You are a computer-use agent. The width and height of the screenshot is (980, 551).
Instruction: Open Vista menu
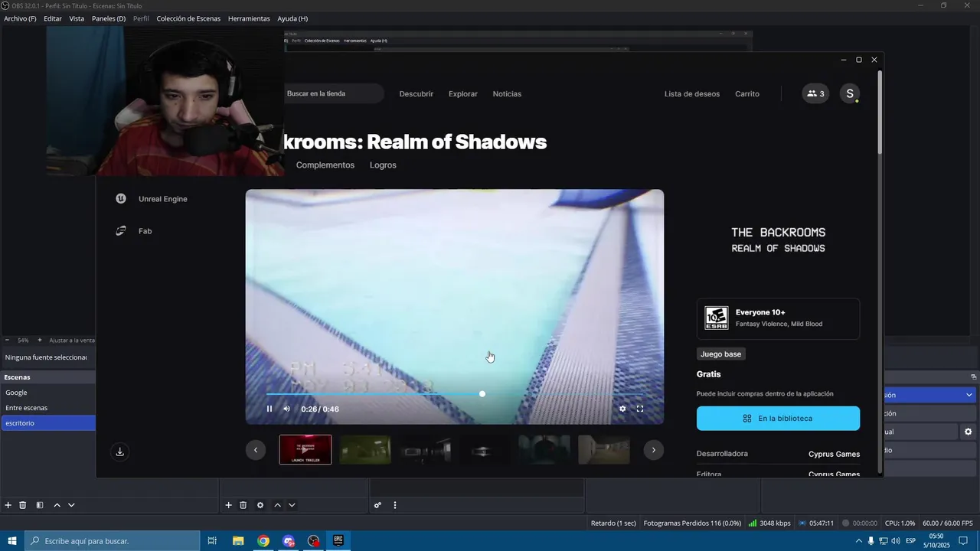click(x=77, y=18)
